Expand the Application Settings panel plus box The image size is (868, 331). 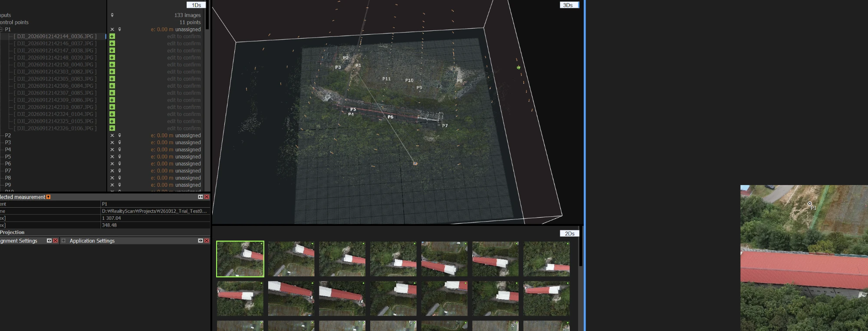point(63,241)
